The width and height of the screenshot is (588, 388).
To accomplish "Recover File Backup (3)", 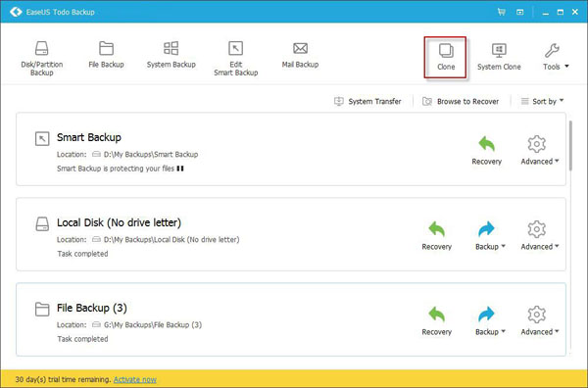I will click(436, 320).
